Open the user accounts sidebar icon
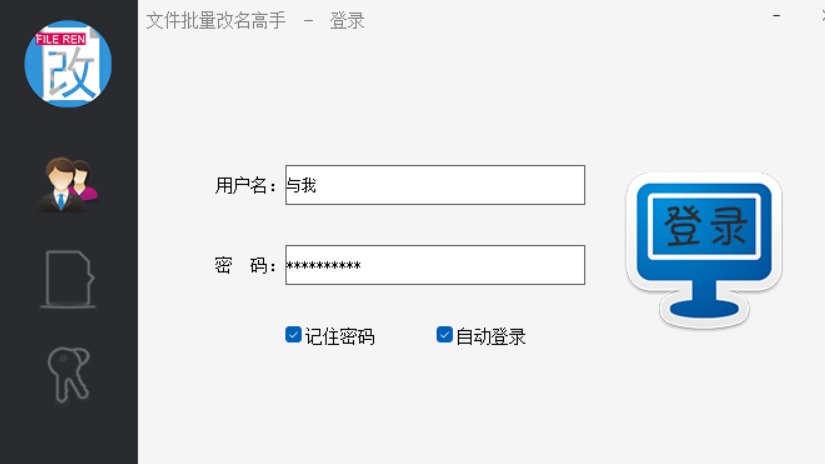The image size is (825, 464). [x=68, y=185]
